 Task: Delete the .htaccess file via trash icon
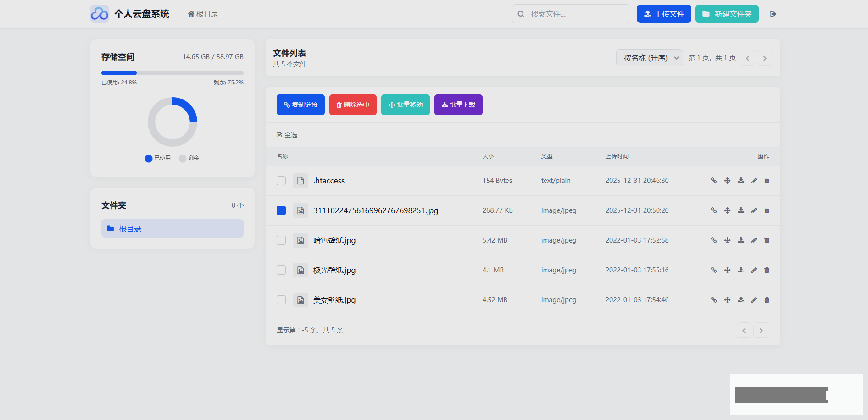767,181
